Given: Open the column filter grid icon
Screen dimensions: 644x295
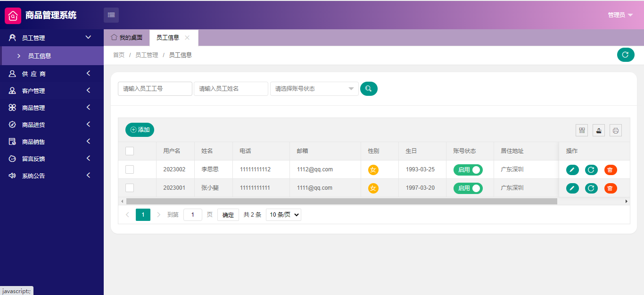Looking at the screenshot, I should [x=582, y=130].
